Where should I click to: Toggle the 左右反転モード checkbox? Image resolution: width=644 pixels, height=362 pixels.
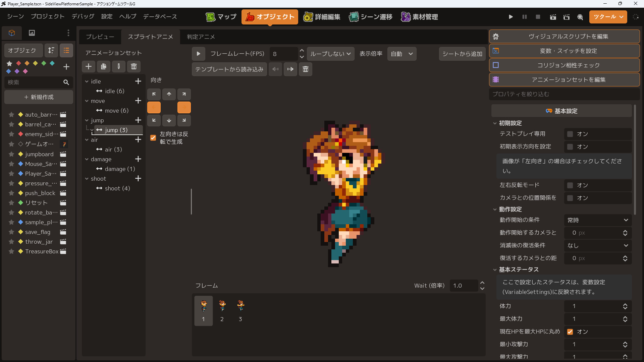(570, 185)
